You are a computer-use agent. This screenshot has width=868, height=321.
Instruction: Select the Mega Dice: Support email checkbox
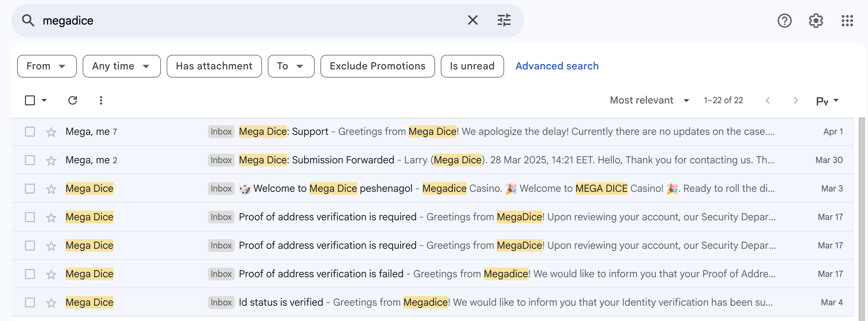(30, 132)
